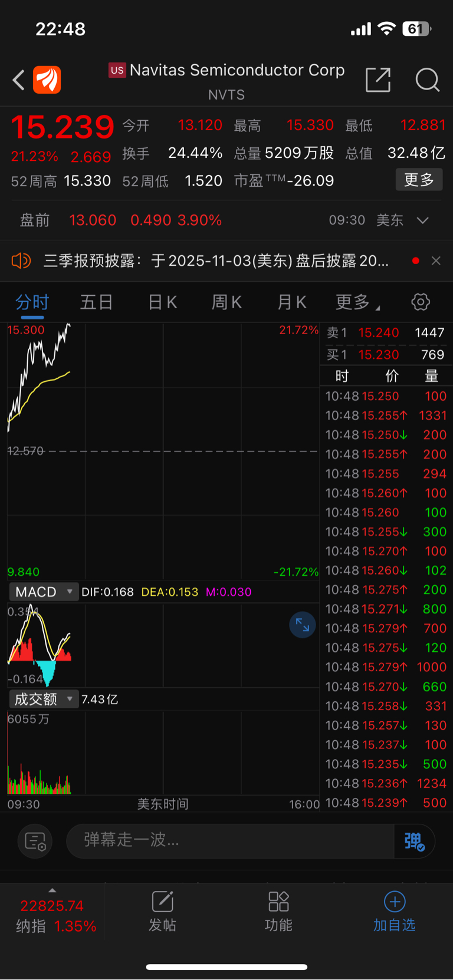
Task: Tap the 7.43亿 turnover value
Action: [x=100, y=699]
